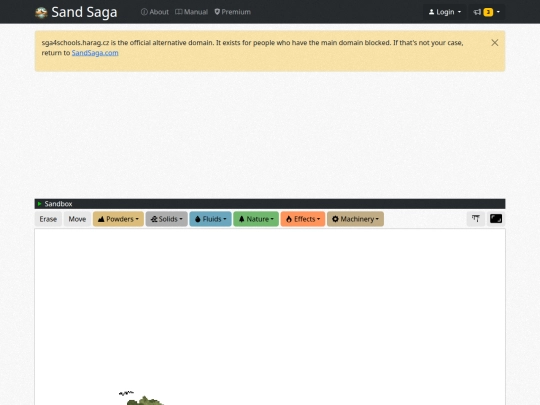540x405 pixels.
Task: Open the Effects dropdown
Action: [303, 219]
